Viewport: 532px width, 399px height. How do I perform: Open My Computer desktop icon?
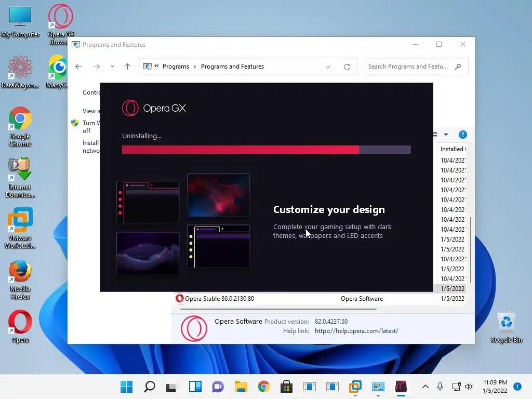(x=20, y=21)
